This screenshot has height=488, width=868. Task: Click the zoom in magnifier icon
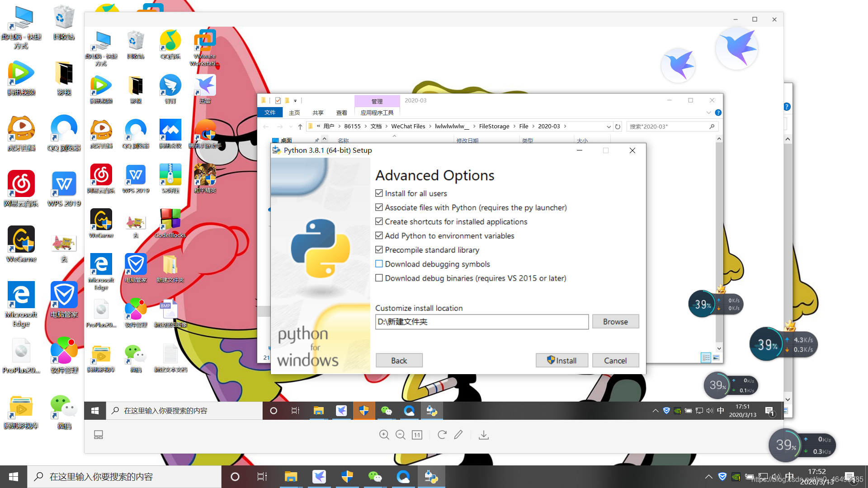tap(384, 435)
